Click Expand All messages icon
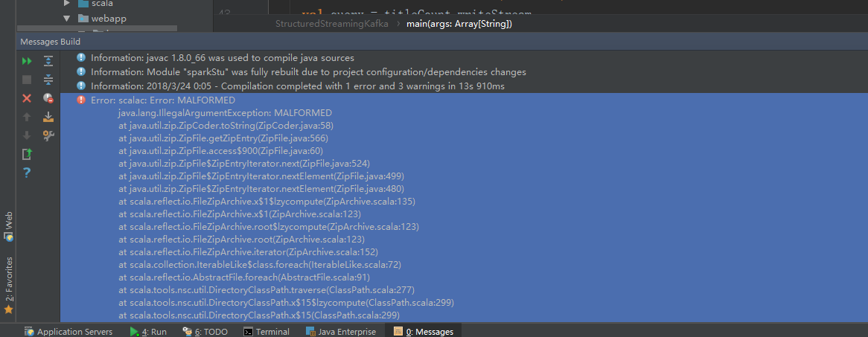This screenshot has height=337, width=868. (48, 61)
